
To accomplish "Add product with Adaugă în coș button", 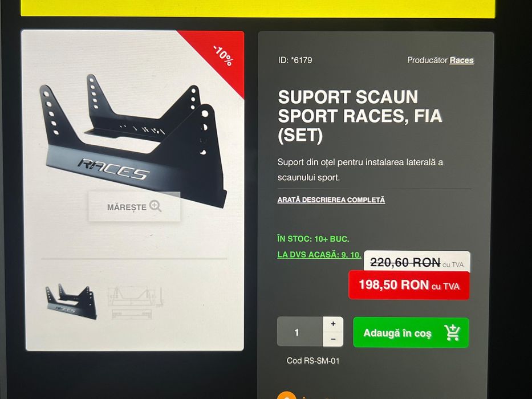I will (411, 332).
